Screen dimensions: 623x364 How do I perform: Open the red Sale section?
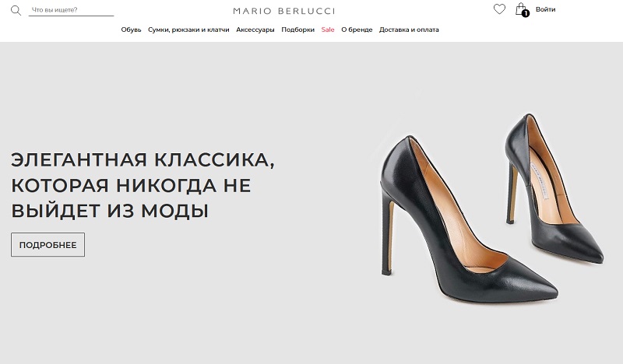[328, 30]
